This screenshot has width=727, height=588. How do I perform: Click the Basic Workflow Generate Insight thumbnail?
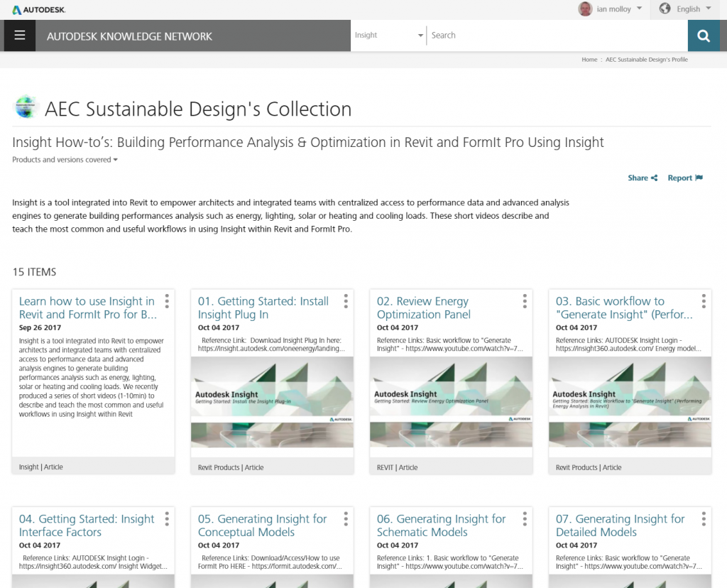point(630,402)
